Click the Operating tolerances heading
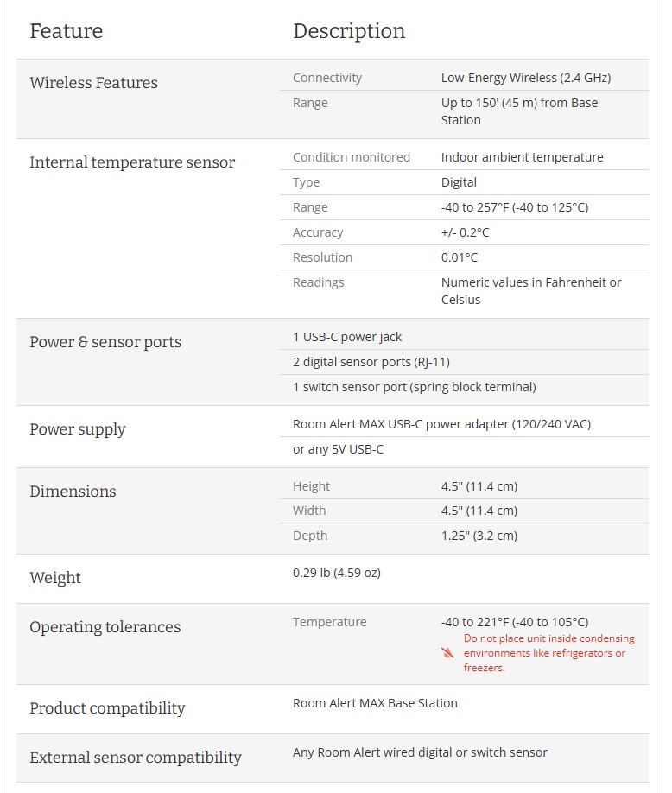 click(105, 627)
